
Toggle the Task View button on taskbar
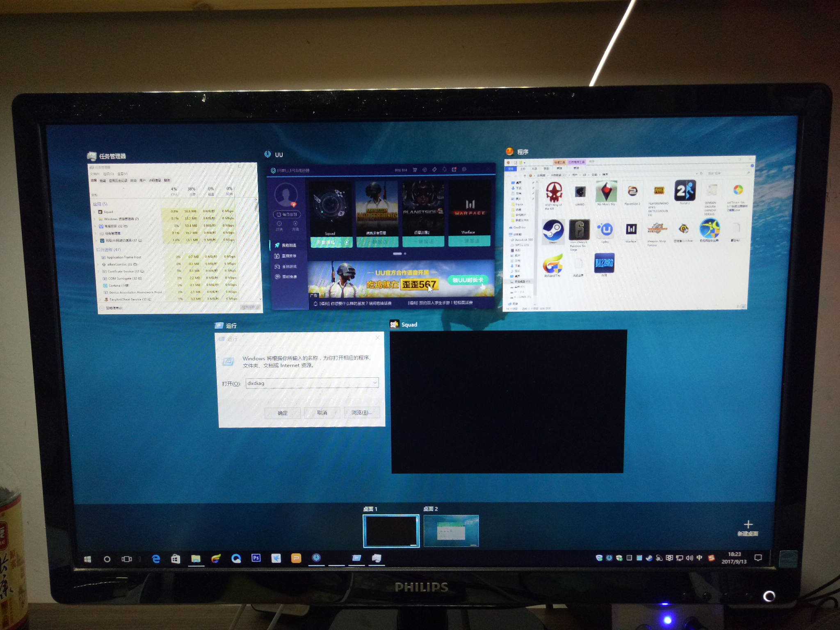click(127, 559)
